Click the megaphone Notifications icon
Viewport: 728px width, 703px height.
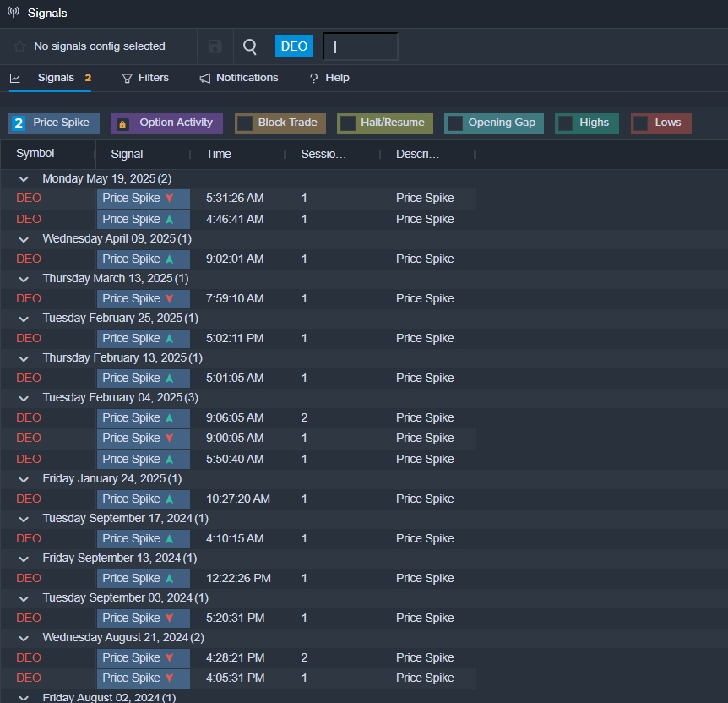pyautogui.click(x=204, y=78)
